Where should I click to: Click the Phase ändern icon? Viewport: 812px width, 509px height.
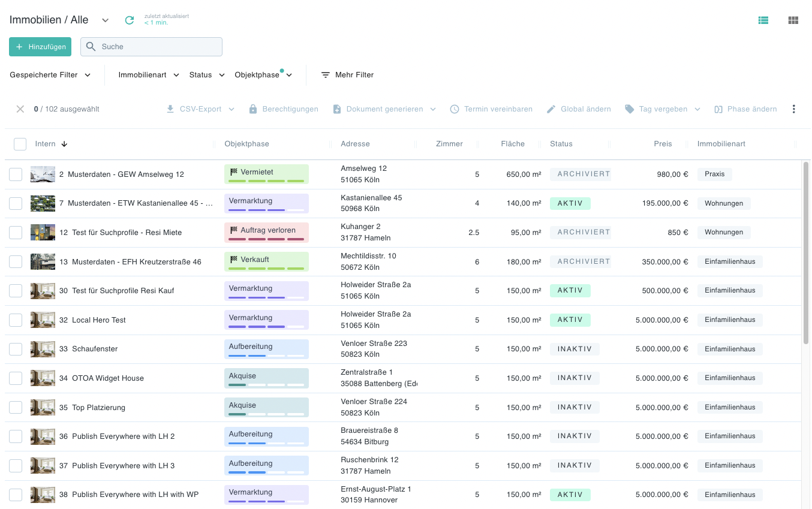pos(718,109)
